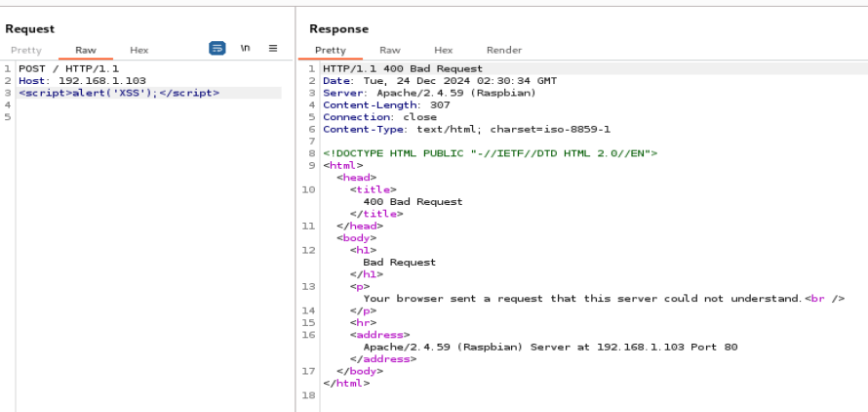
Task: Toggle the \n non-printable characters icon
Action: tap(245, 48)
